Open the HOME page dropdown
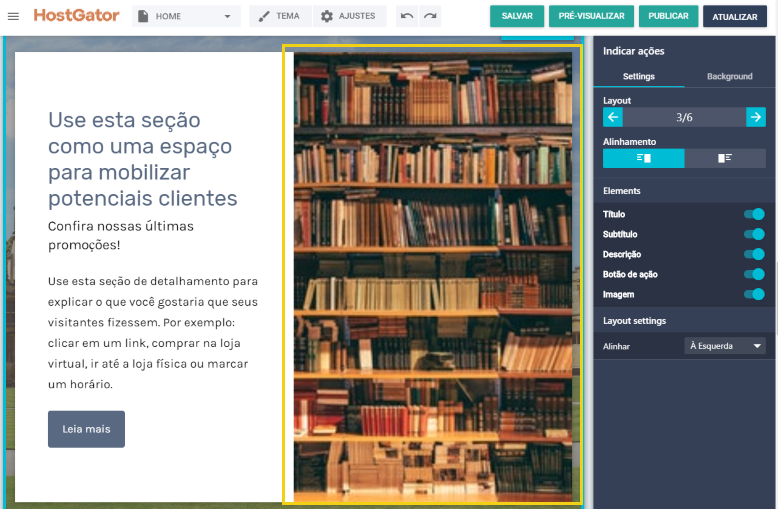Image resolution: width=778 pixels, height=509 pixels. coord(186,16)
